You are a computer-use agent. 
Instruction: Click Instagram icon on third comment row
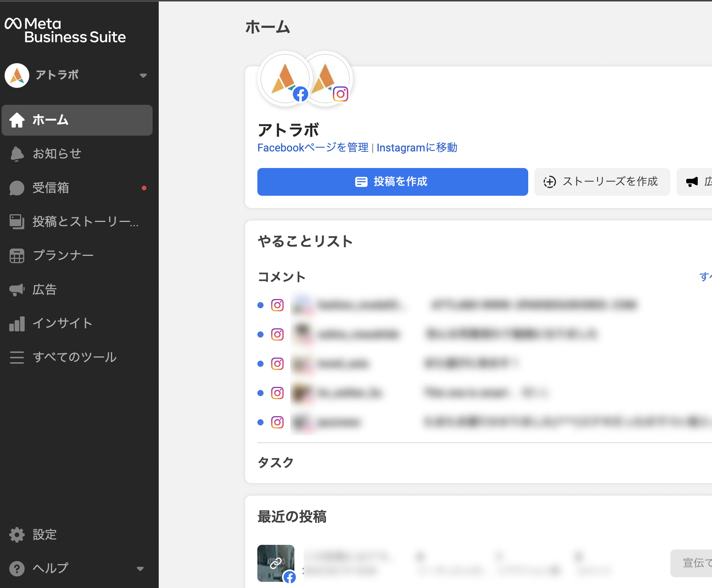pos(277,364)
